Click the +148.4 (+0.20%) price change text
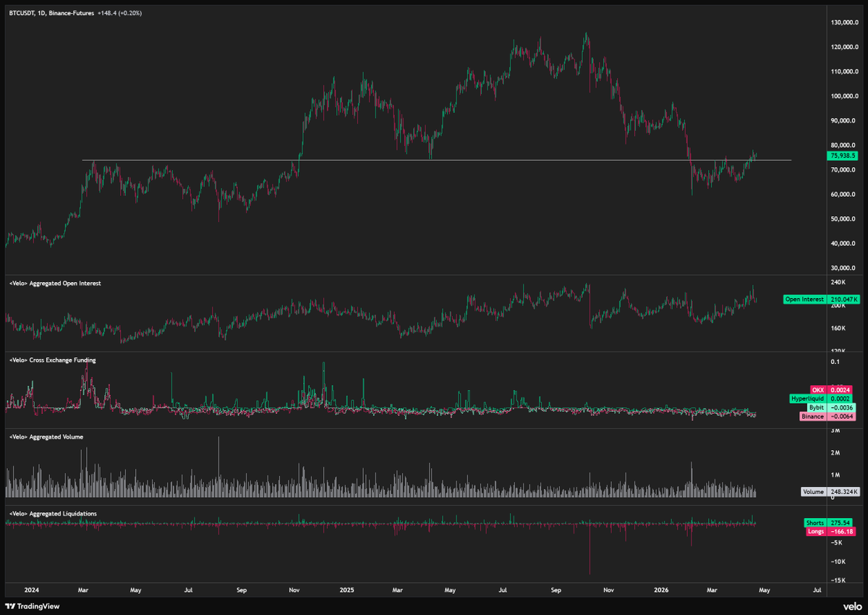This screenshot has height=615, width=868. pos(119,12)
